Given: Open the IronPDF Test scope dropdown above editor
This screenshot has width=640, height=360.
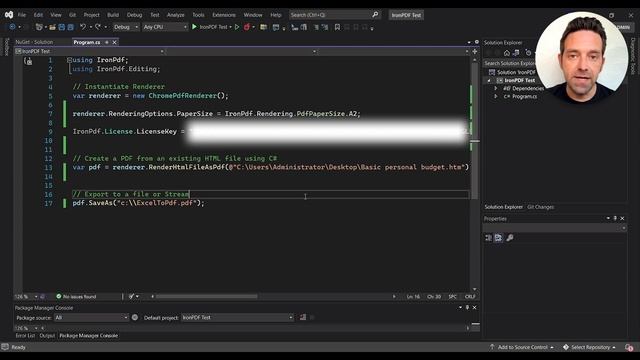Looking at the screenshot, I should (x=89, y=51).
